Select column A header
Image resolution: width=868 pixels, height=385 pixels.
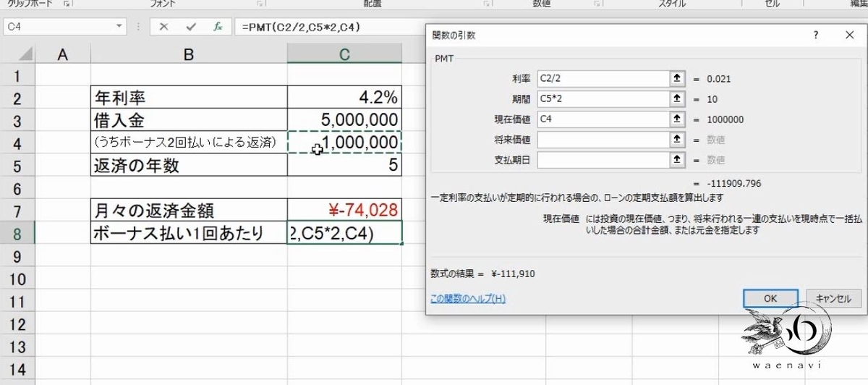(x=63, y=54)
